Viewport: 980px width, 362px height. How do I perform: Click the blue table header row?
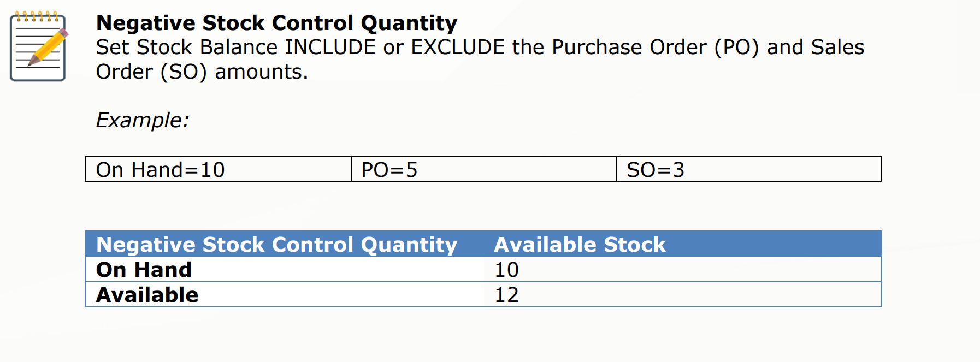(x=483, y=244)
